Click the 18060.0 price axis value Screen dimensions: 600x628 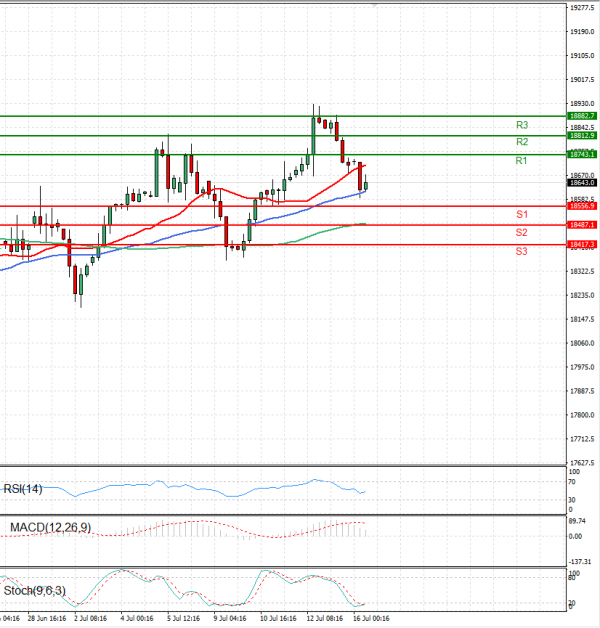(582, 343)
